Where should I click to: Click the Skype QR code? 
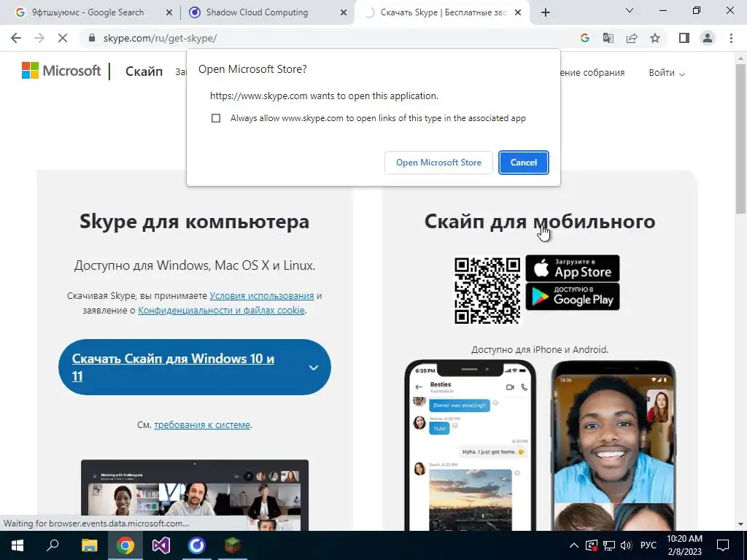[487, 291]
